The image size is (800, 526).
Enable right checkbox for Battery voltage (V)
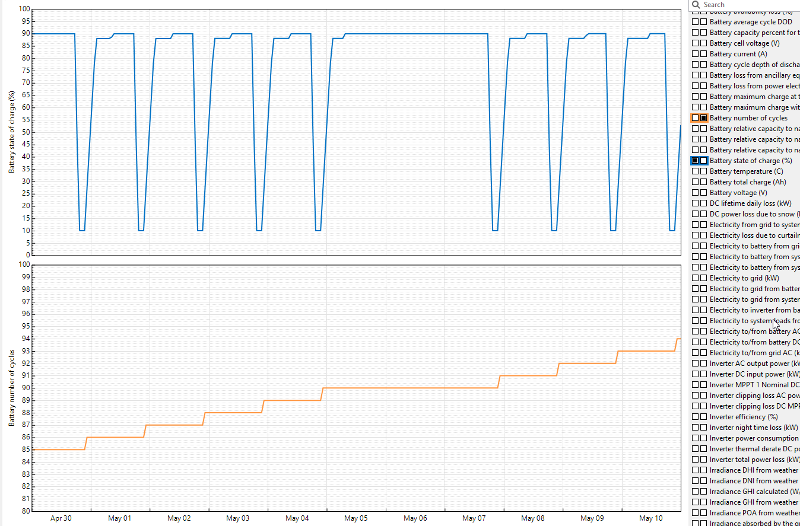(x=704, y=192)
